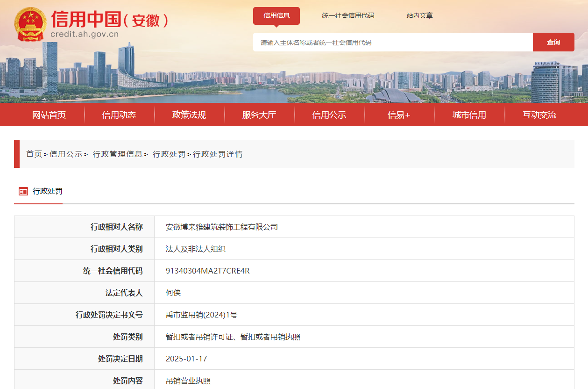588x389 pixels.
Task: Open the 信用动态 menu item
Action: (x=119, y=115)
